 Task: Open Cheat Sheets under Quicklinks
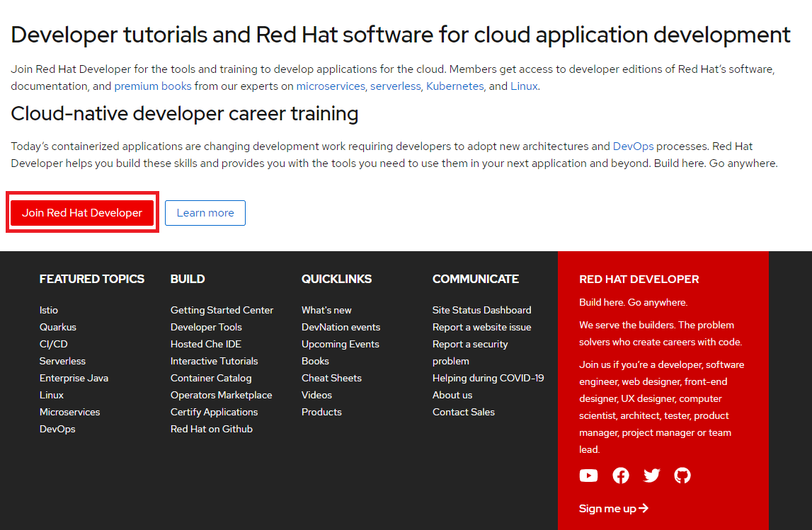click(x=331, y=377)
